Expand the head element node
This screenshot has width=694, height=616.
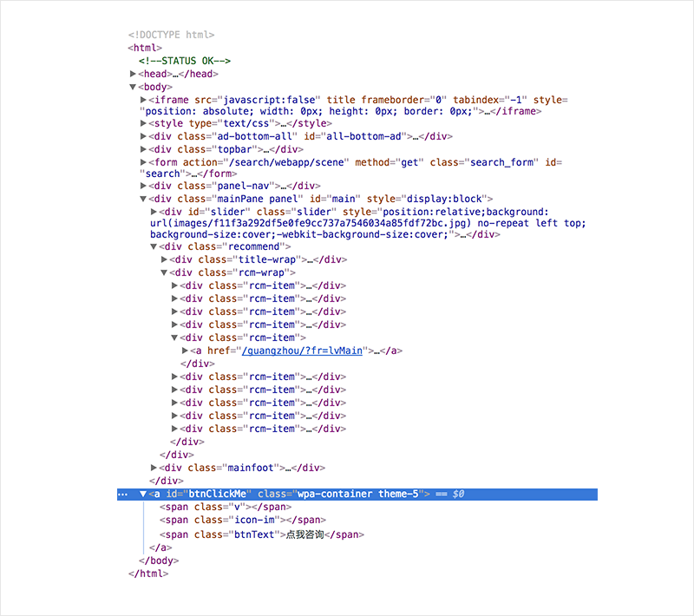click(133, 74)
